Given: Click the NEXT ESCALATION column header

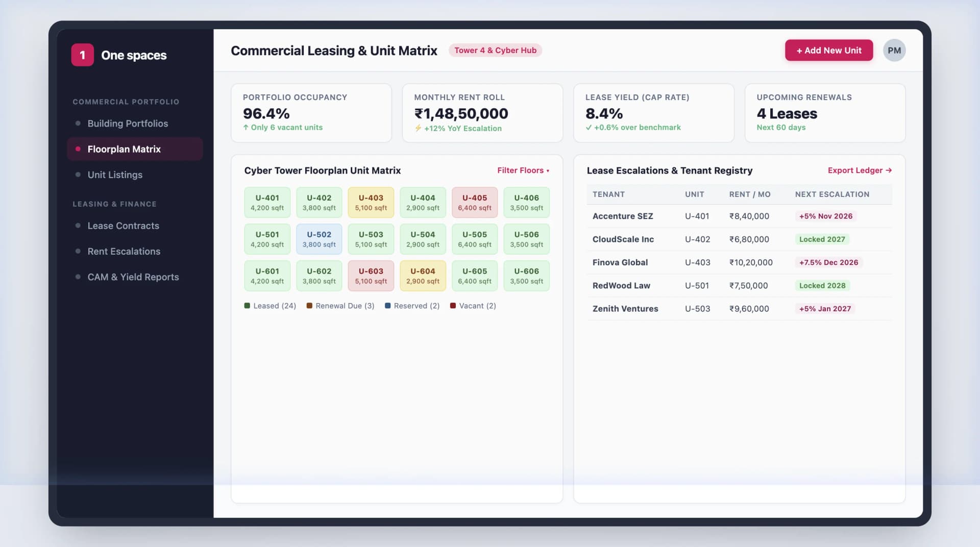Looking at the screenshot, I should (x=832, y=194).
